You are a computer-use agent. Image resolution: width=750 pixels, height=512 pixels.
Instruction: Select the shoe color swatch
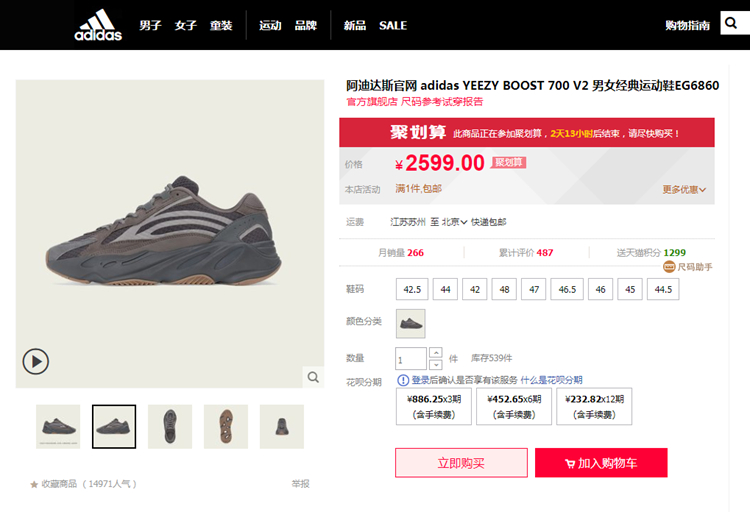tap(411, 323)
